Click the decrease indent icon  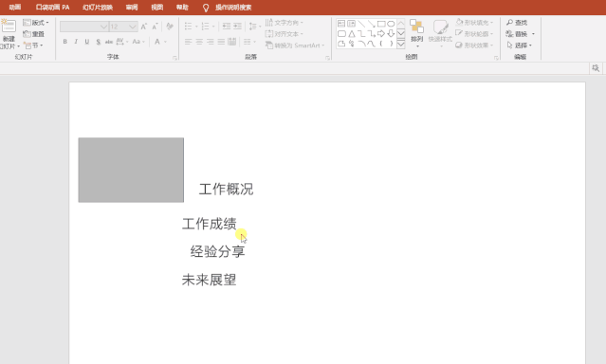coord(227,27)
